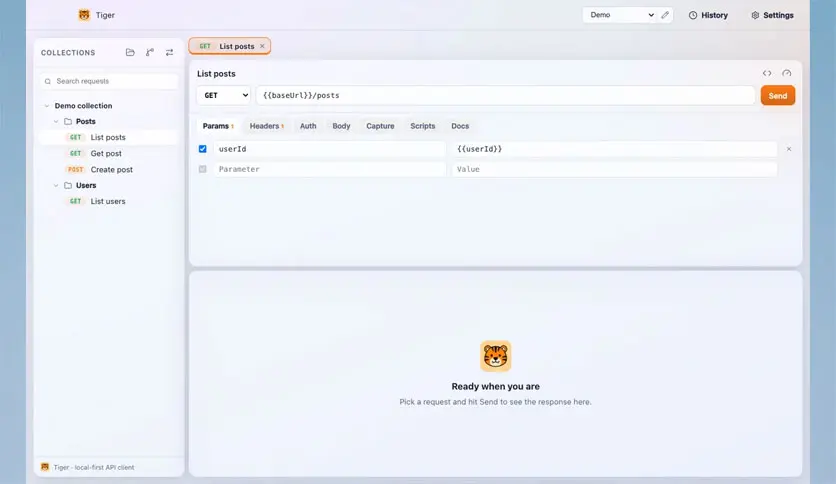Click the import/export arrows icon
This screenshot has height=484, width=836.
[x=169, y=52]
